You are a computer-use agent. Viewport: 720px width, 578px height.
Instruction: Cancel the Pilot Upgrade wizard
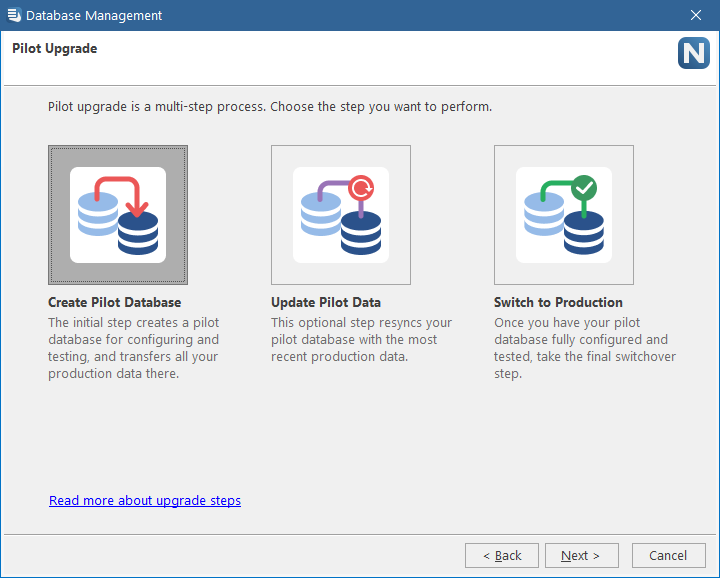(669, 556)
